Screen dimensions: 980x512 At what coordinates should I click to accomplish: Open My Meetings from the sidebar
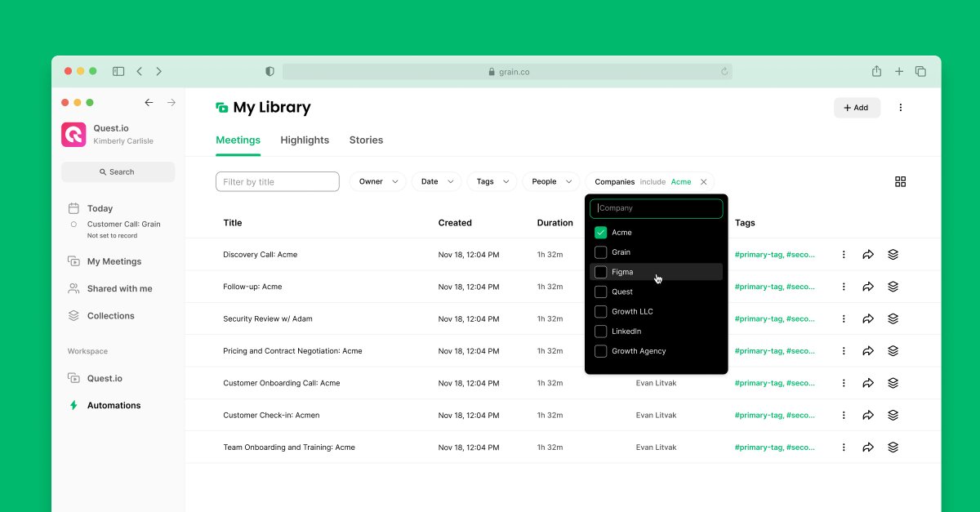115,260
